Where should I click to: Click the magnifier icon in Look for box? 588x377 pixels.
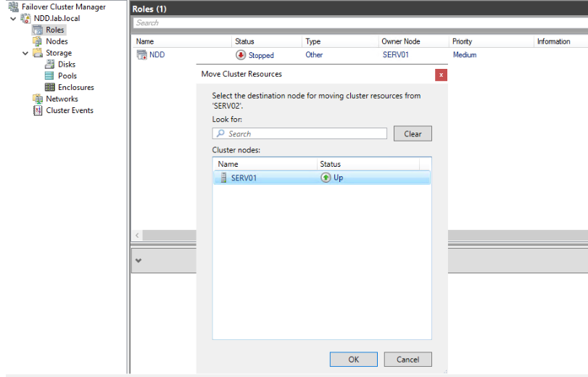tap(221, 133)
